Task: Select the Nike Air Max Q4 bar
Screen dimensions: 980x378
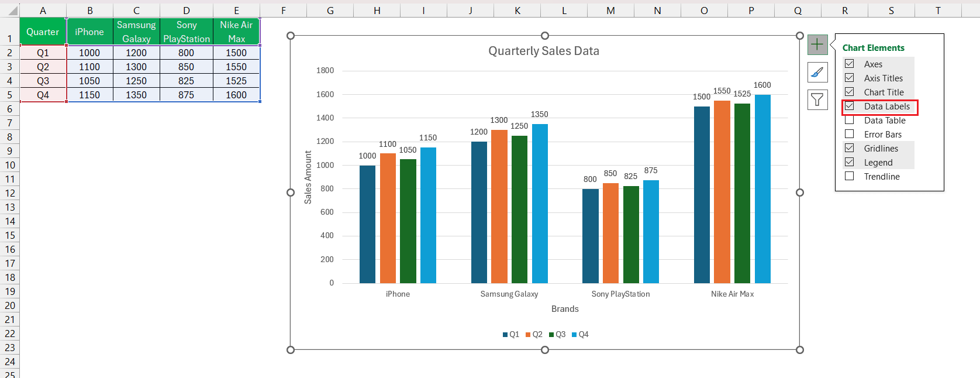Action: 762,189
